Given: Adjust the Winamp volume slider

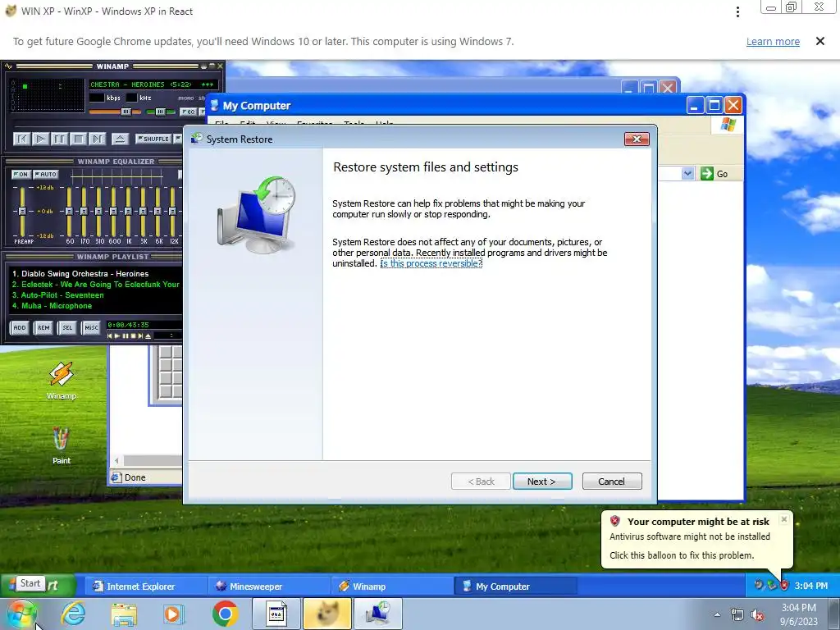Looking at the screenshot, I should point(115,112).
